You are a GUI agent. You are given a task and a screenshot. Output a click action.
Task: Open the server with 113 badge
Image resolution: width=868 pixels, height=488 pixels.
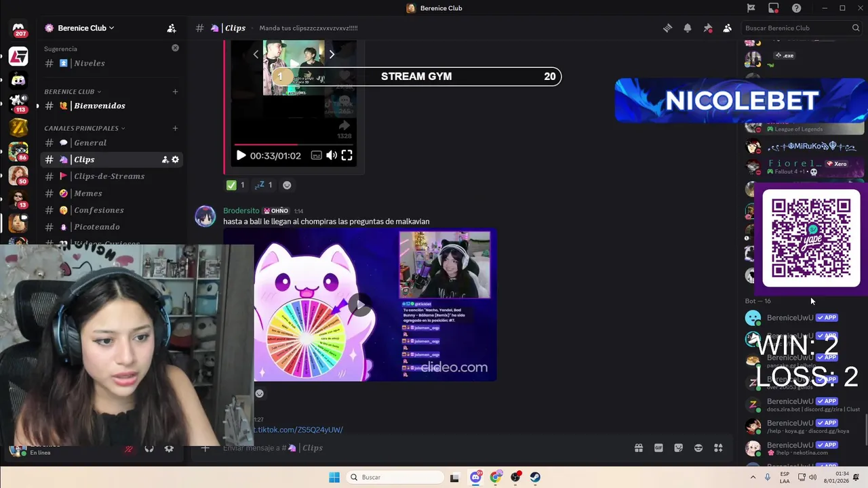click(18, 103)
